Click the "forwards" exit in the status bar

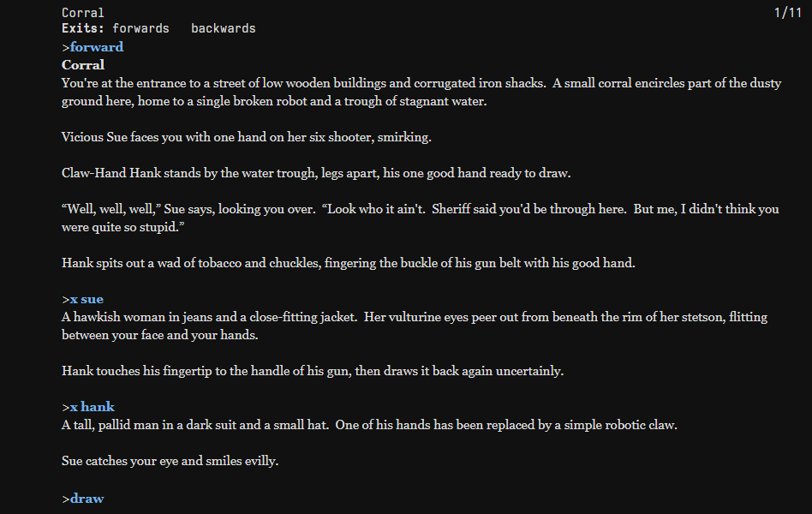[140, 28]
